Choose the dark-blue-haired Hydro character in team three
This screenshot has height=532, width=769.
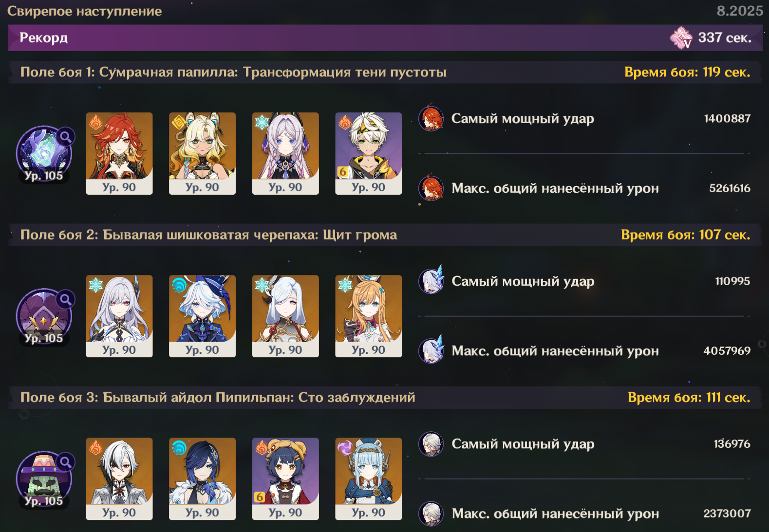202,478
